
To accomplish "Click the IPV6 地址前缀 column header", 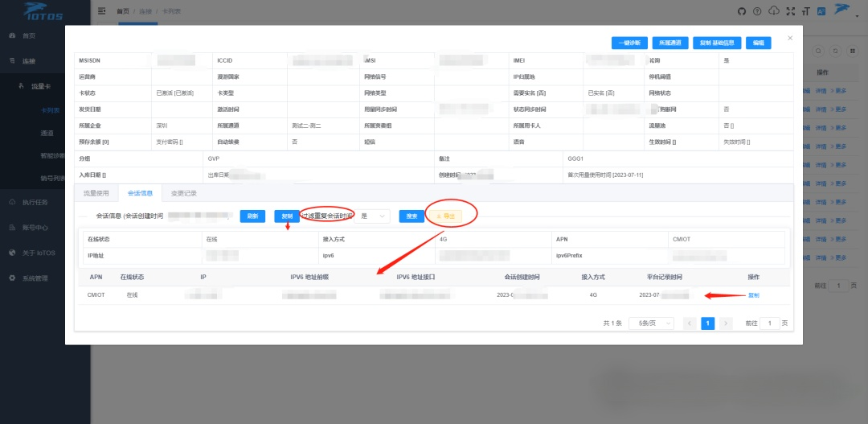I will point(309,277).
